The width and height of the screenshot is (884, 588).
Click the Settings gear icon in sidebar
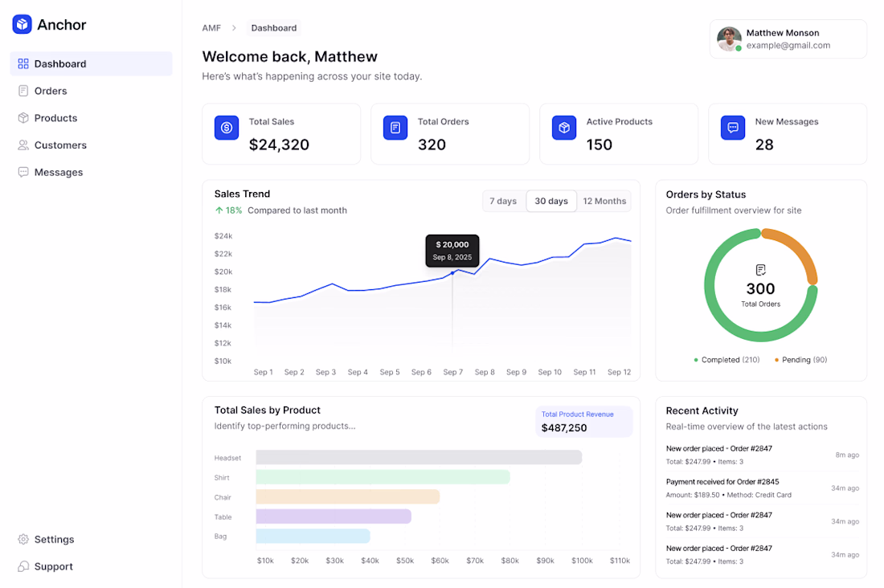23,540
